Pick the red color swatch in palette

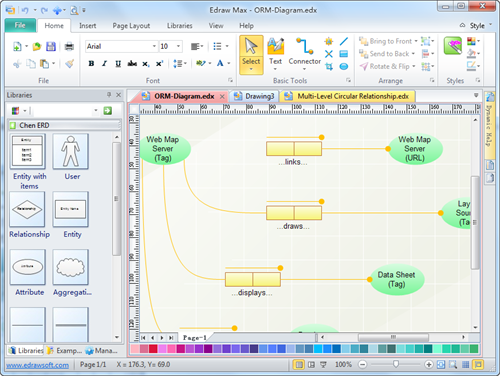(153, 349)
